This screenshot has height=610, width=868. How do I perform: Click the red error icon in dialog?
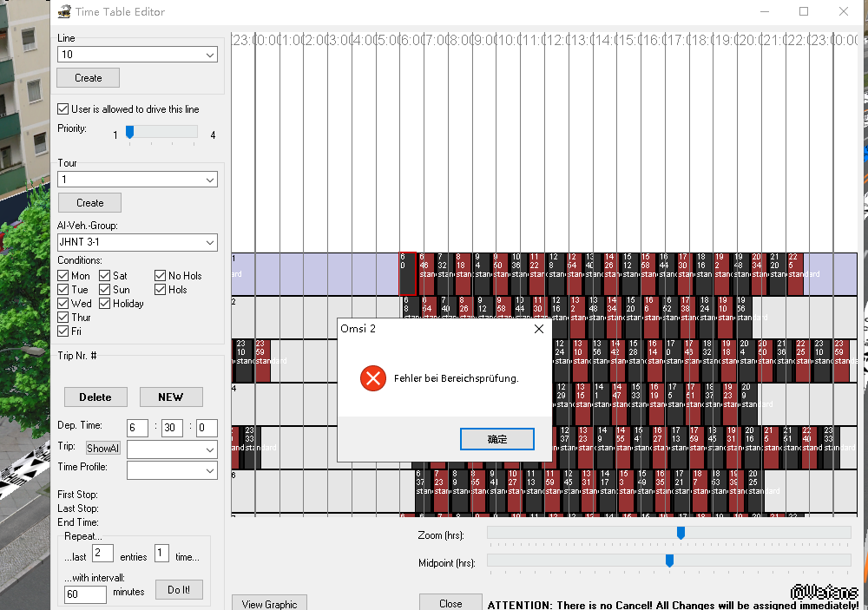(373, 378)
